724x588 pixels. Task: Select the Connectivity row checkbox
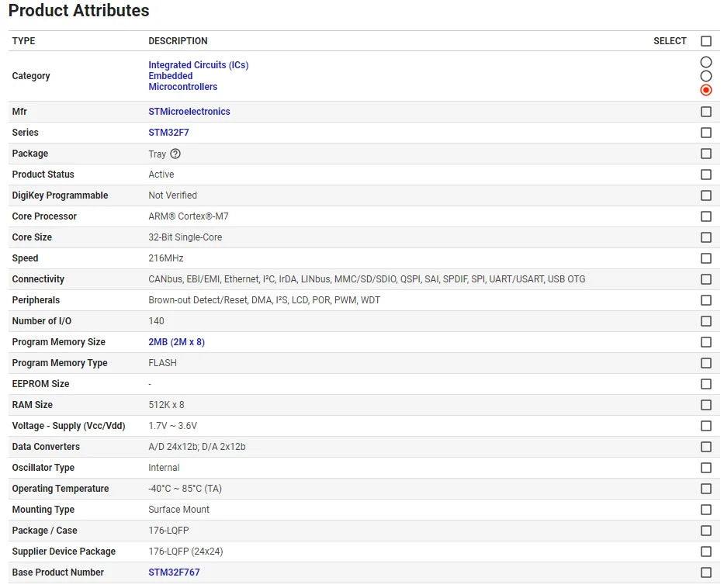(x=705, y=279)
